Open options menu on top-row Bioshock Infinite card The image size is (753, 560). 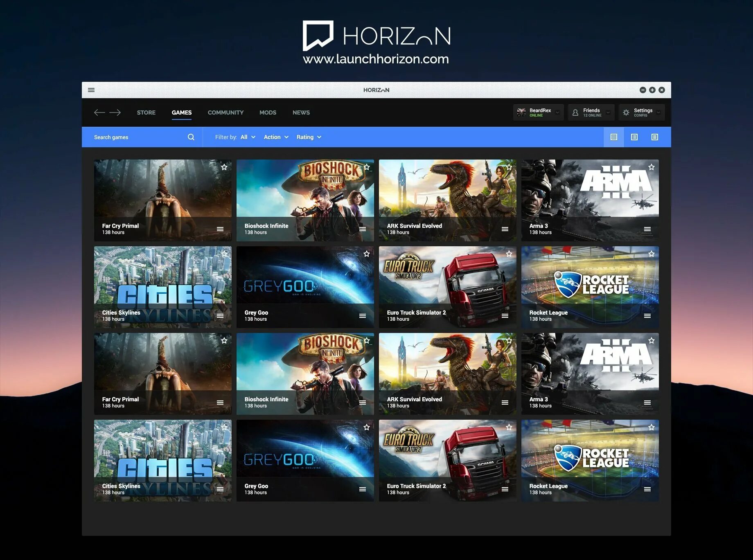[x=363, y=229]
